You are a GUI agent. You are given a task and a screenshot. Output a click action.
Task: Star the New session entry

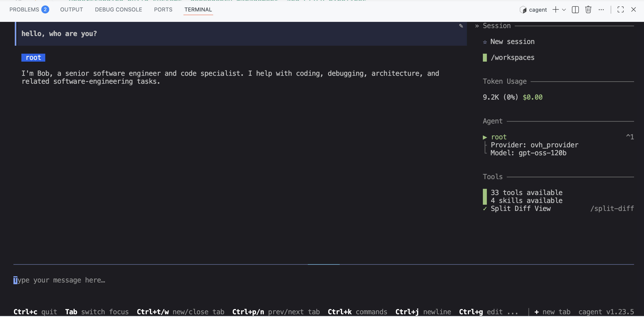coord(485,42)
